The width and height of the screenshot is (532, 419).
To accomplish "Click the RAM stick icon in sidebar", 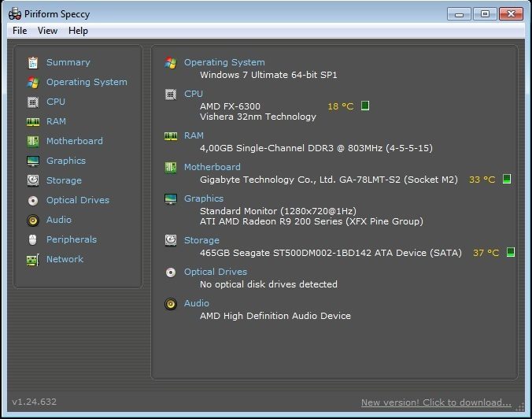I will pos(33,122).
